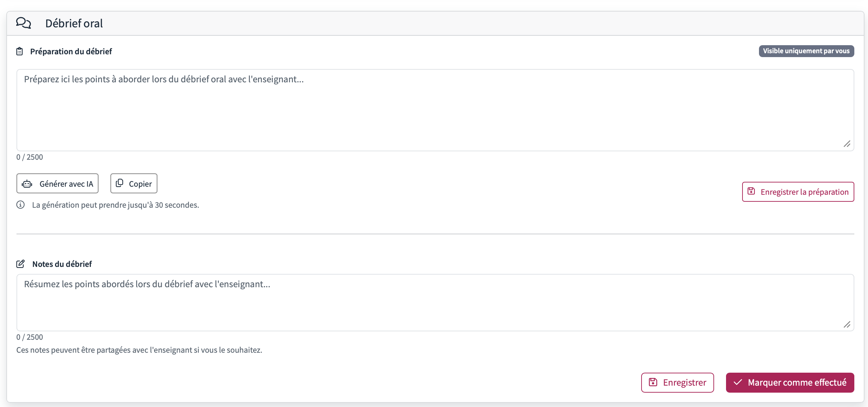Click the resize handle of the notes textarea
Image resolution: width=868 pixels, height=407 pixels.
[847, 325]
